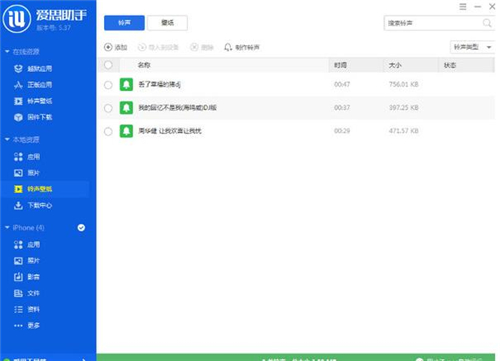Open 文件 under iPhone (4)
This screenshot has height=361, width=500.
click(x=27, y=293)
